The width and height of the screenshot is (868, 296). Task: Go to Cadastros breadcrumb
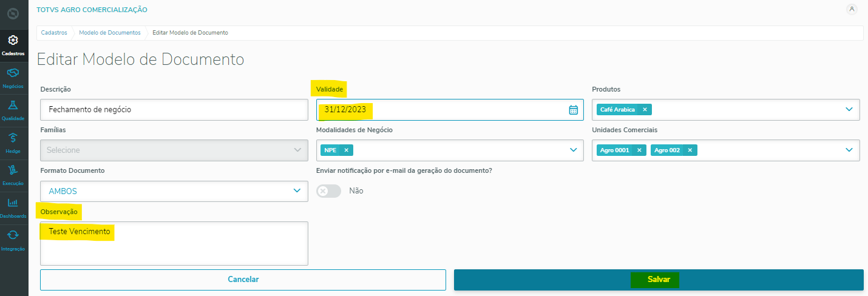pyautogui.click(x=54, y=33)
